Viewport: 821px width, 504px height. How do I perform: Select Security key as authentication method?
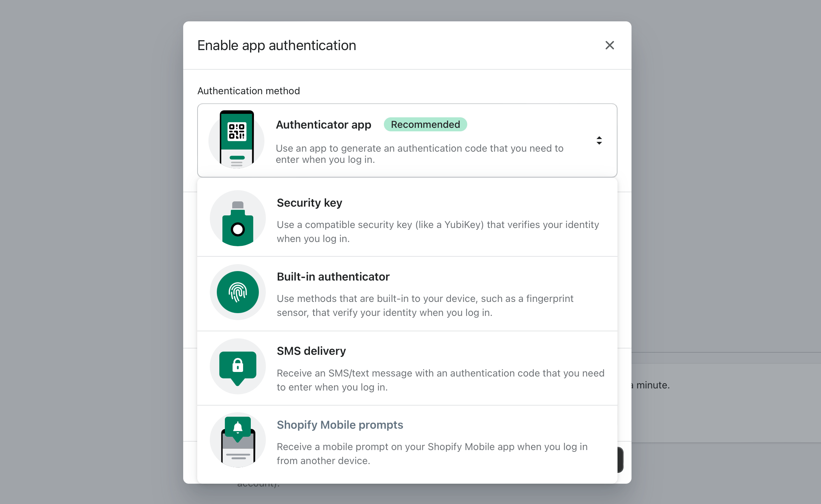(x=407, y=219)
